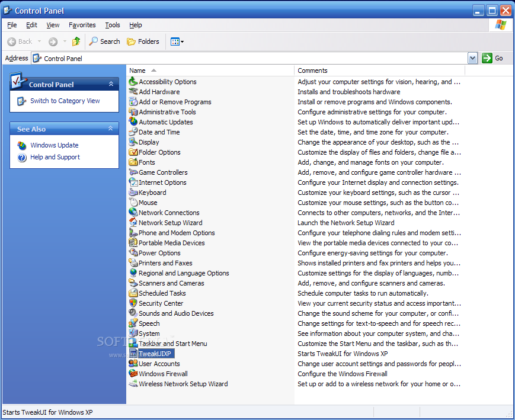
Task: Click the Up folder toolbar icon
Action: [x=76, y=41]
